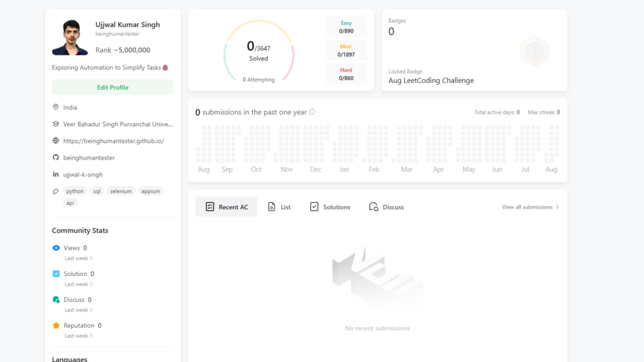The width and height of the screenshot is (644, 362).
Task: Select the sql skill tag
Action: (97, 191)
